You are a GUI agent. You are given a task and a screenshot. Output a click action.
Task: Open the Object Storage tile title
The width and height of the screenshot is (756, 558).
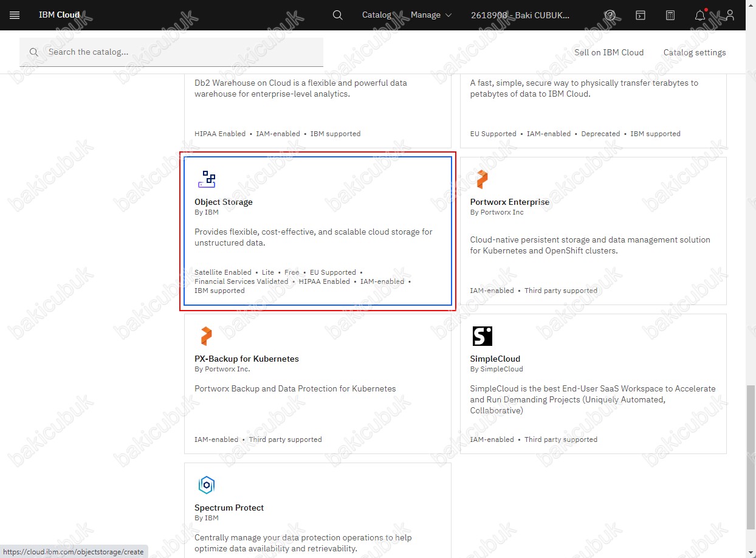pyautogui.click(x=224, y=202)
